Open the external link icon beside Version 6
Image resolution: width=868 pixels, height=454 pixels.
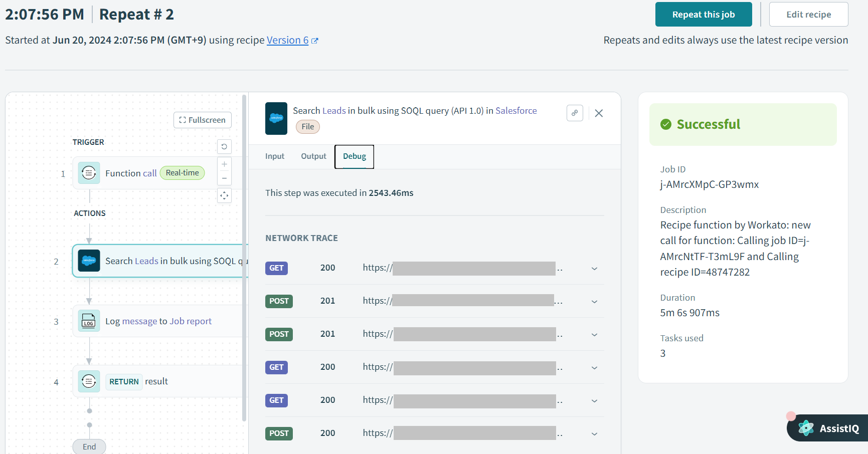pos(315,41)
